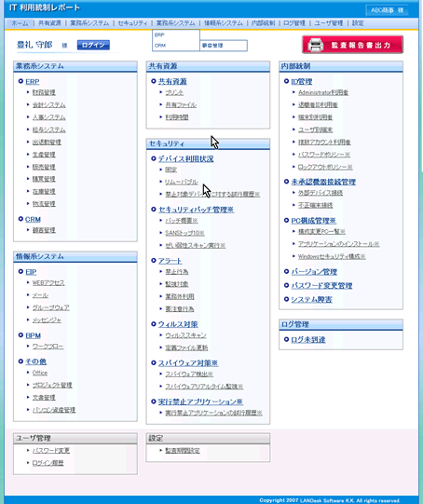Open the デバイス利用状況 link
423x504 pixels.
tap(185, 158)
